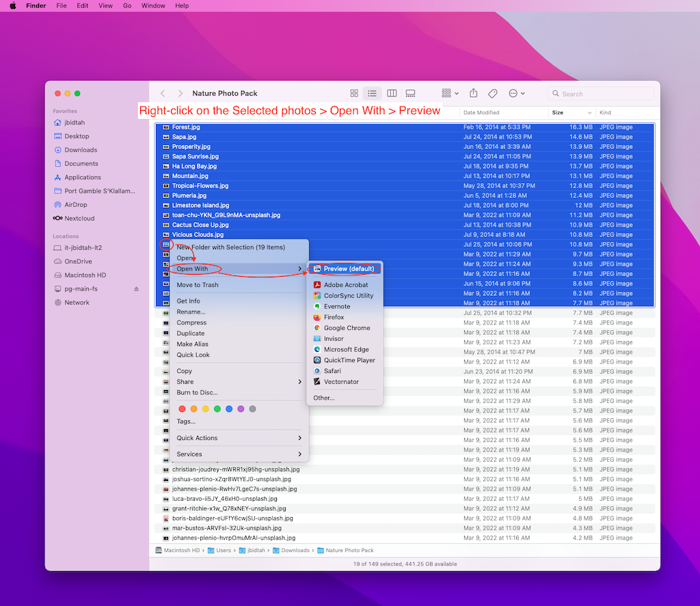Image resolution: width=700 pixels, height=606 pixels.
Task: Choose Firefox in Open With
Action: tap(345, 317)
